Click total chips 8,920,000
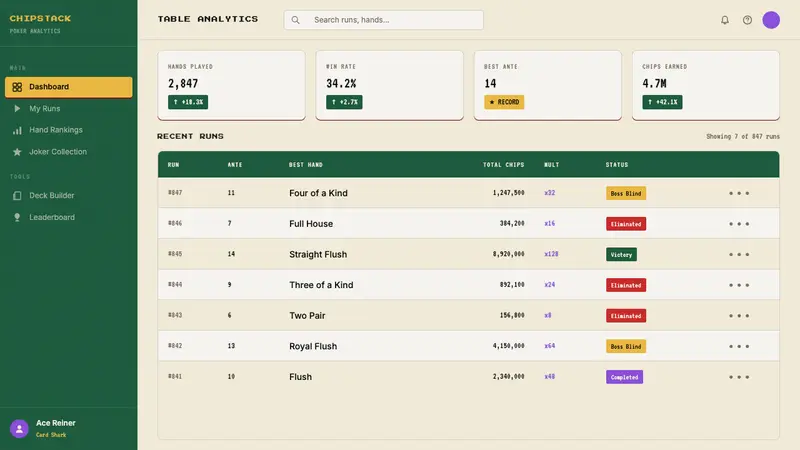 (x=508, y=254)
